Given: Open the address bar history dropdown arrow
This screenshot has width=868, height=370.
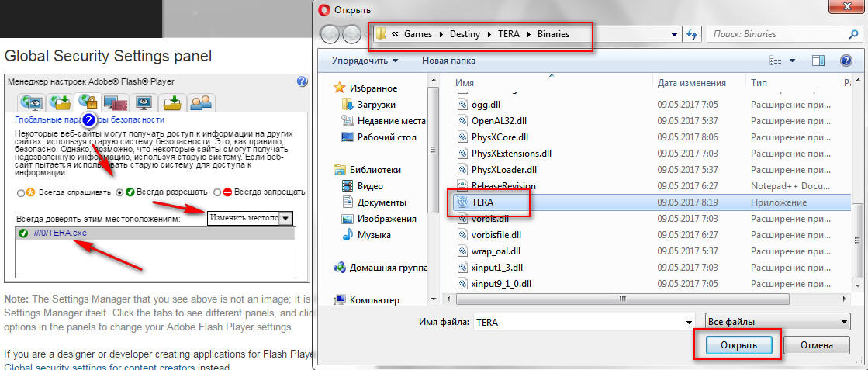Looking at the screenshot, I should tap(674, 34).
